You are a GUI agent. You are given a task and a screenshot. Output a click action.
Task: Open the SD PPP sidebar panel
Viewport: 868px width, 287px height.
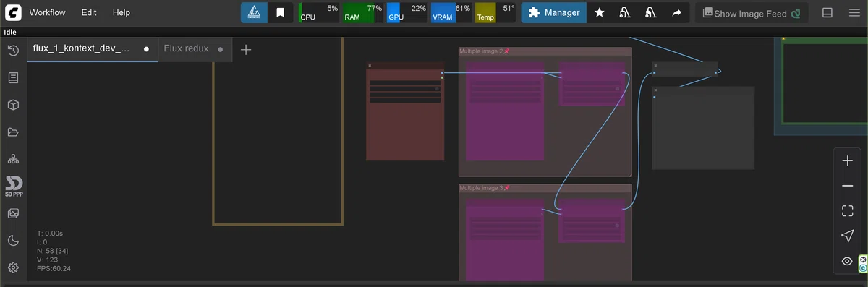coord(13,187)
